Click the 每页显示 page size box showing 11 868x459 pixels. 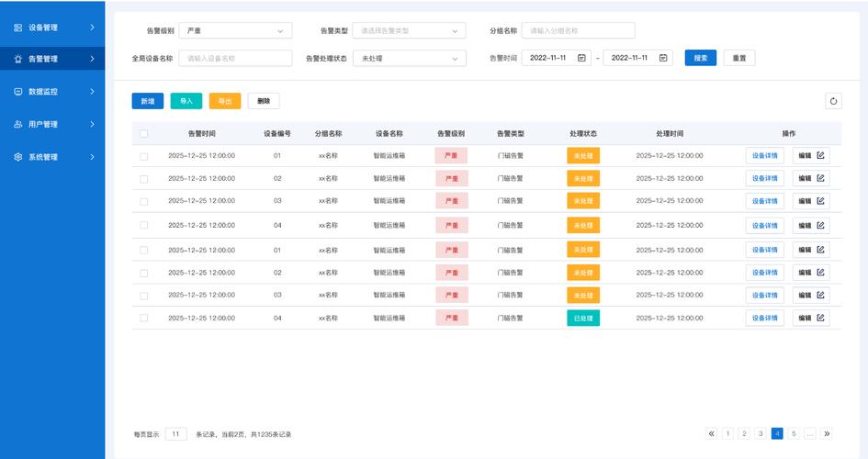pyautogui.click(x=175, y=434)
